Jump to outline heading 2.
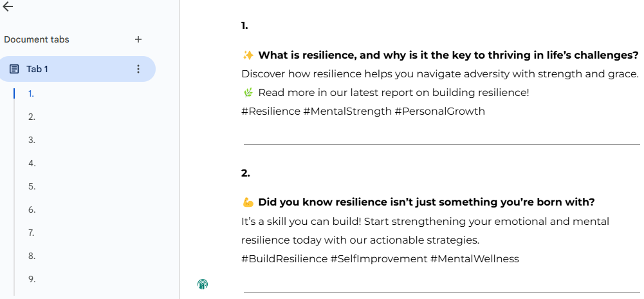The width and height of the screenshot is (644, 299). click(x=32, y=117)
